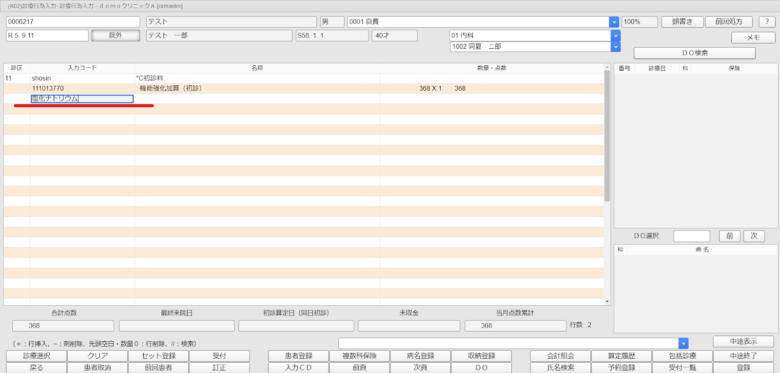Image resolution: width=780 pixels, height=373 pixels.
Task: Click the DO検索 button
Action: pyautogui.click(x=694, y=53)
